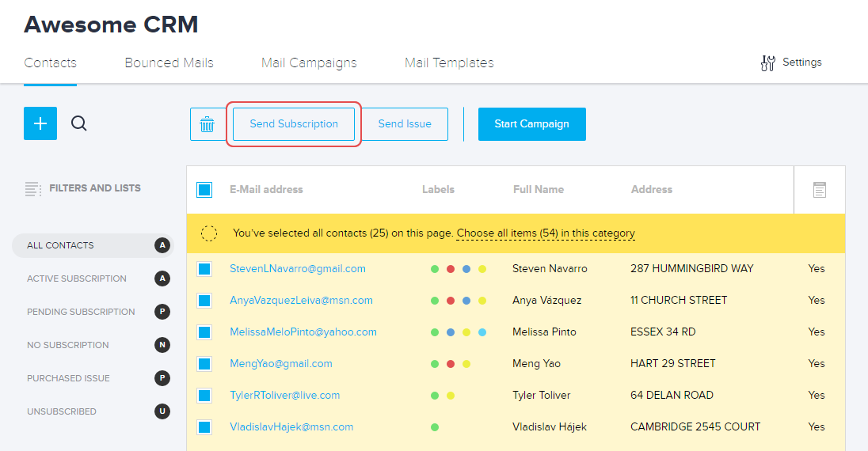Click the Send Subscription button

294,124
